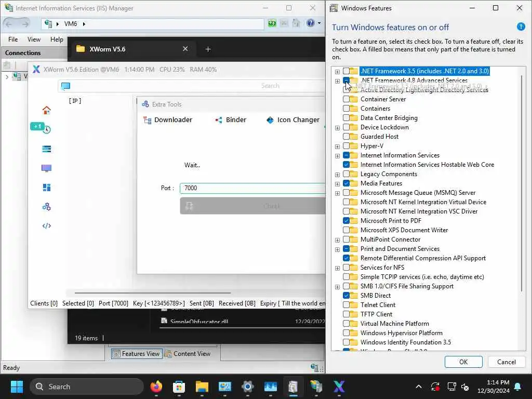Show hidden icons in system tray
Image resolution: width=532 pixels, height=399 pixels.
tap(419, 387)
